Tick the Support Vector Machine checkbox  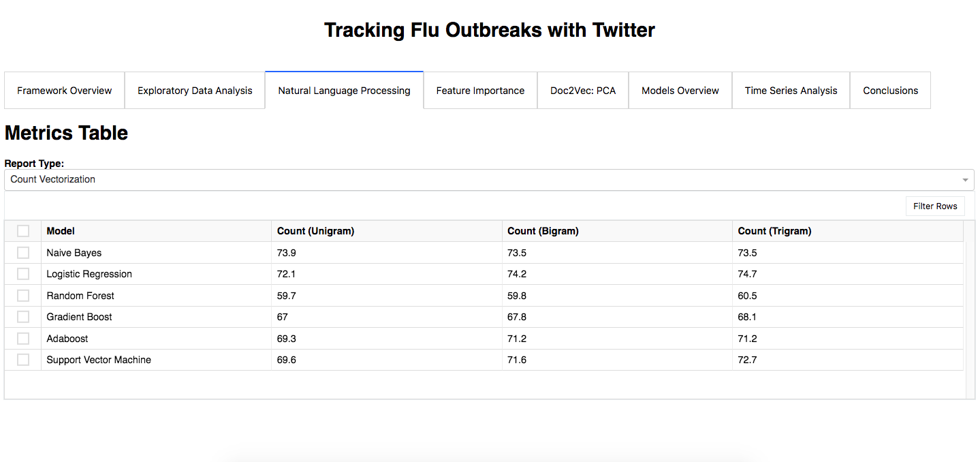coord(23,360)
